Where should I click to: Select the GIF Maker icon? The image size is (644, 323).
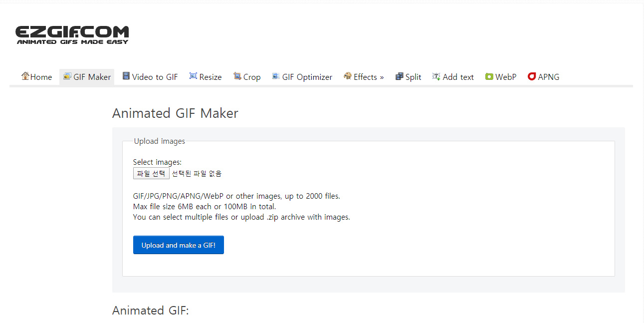point(68,76)
